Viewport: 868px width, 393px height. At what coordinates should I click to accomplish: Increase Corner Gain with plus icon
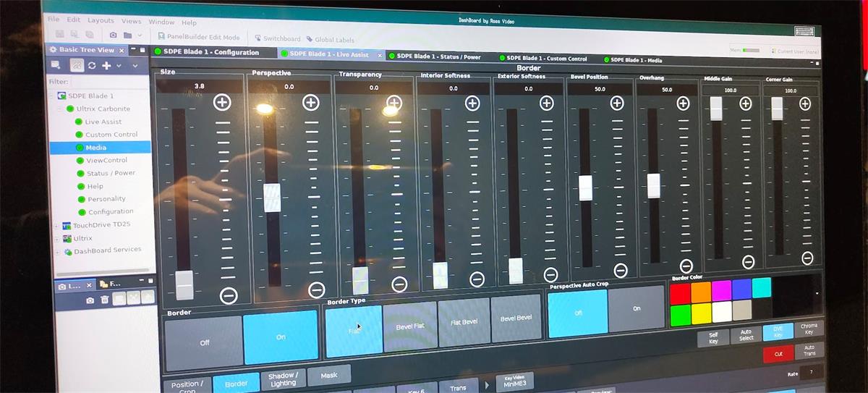pos(804,103)
